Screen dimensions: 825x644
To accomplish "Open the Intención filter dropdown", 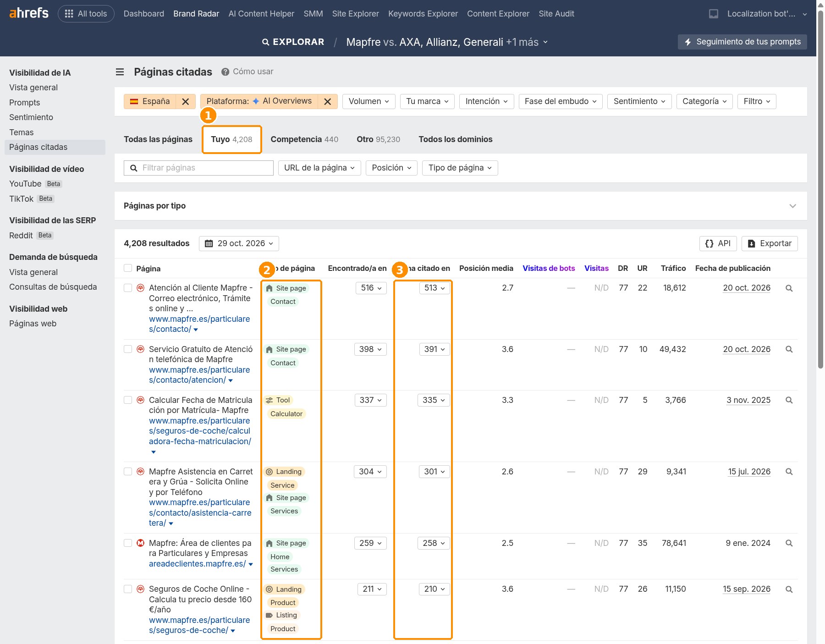I will coord(486,101).
